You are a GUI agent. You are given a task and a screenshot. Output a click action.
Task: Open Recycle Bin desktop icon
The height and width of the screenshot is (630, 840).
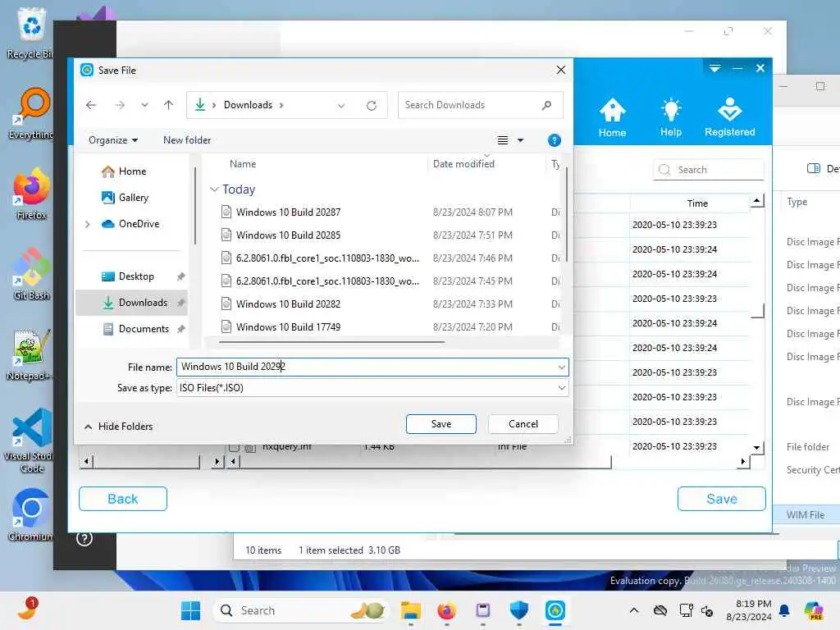pyautogui.click(x=30, y=33)
